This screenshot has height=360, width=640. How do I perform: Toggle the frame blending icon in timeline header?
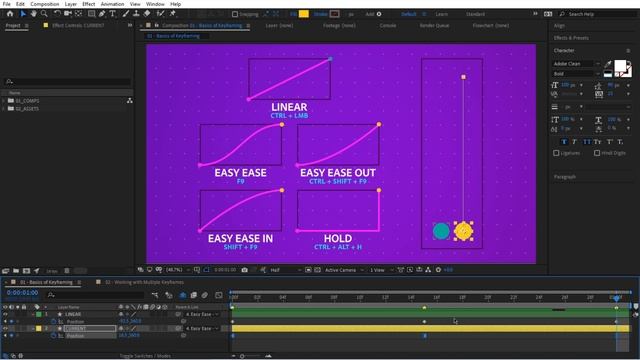[x=193, y=295]
